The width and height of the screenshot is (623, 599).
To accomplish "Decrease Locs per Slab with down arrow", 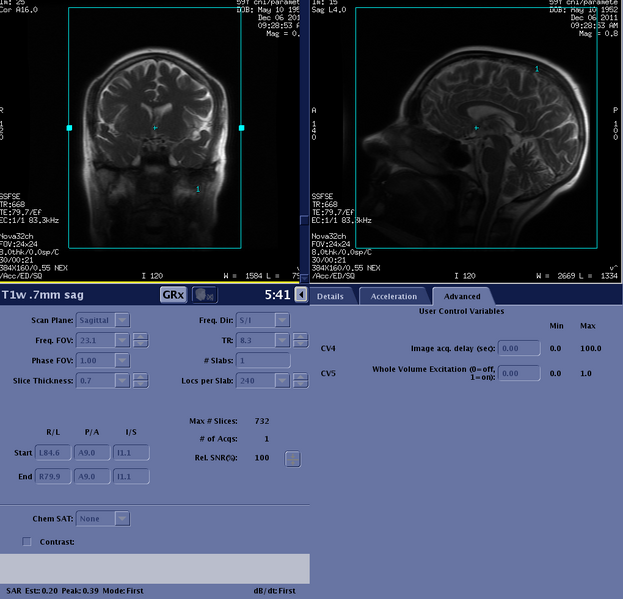I will click(300, 384).
